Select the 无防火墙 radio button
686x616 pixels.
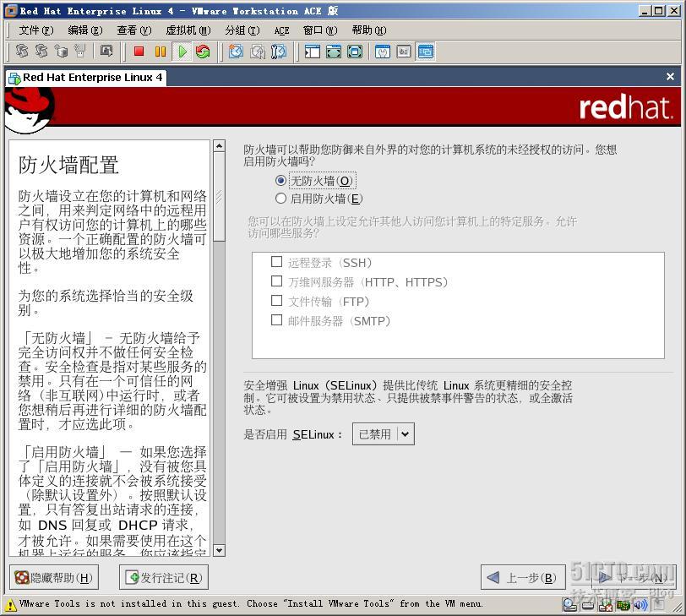(280, 181)
